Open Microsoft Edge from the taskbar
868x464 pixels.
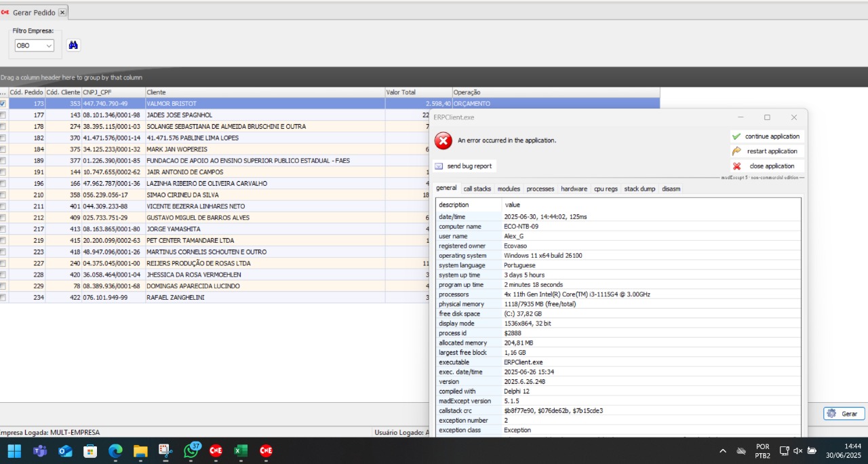click(x=115, y=451)
